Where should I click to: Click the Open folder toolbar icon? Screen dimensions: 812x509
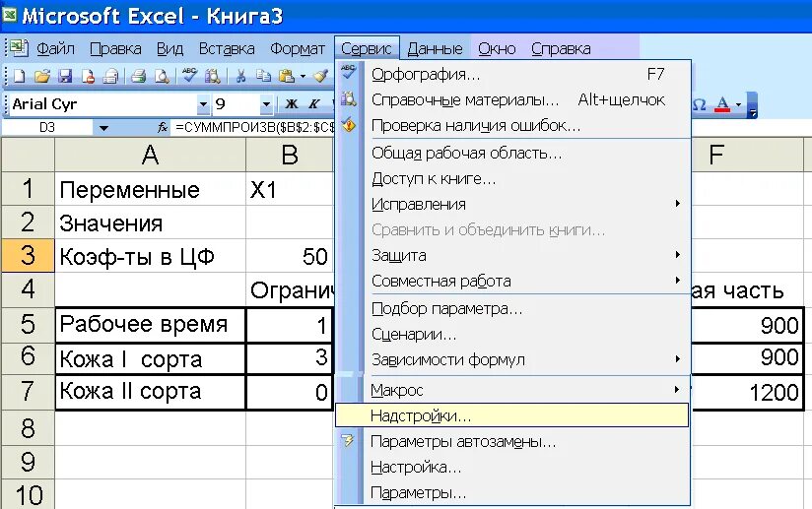[x=42, y=76]
